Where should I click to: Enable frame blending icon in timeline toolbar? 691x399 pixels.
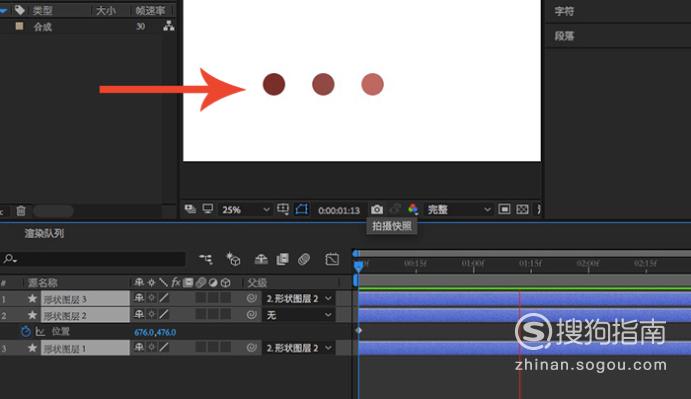pyautogui.click(x=282, y=259)
